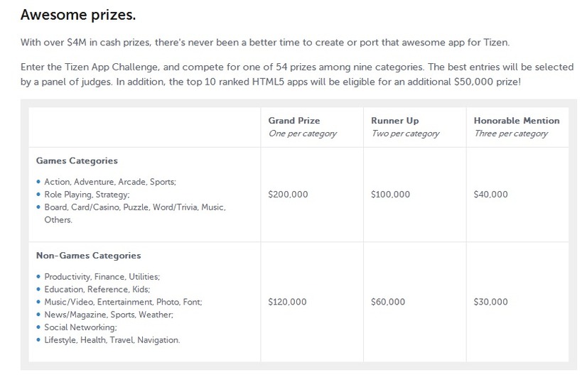Click the Action, Adventure, Arcade, Sports item
Screen dimensions: 587x392
tap(110, 182)
